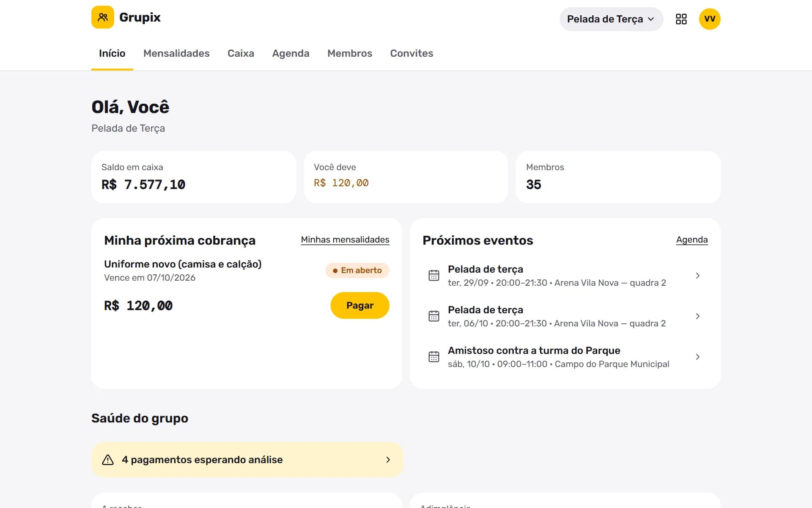Follow the Agenda link in Próximos eventos
The height and width of the screenshot is (508, 812).
coord(692,240)
